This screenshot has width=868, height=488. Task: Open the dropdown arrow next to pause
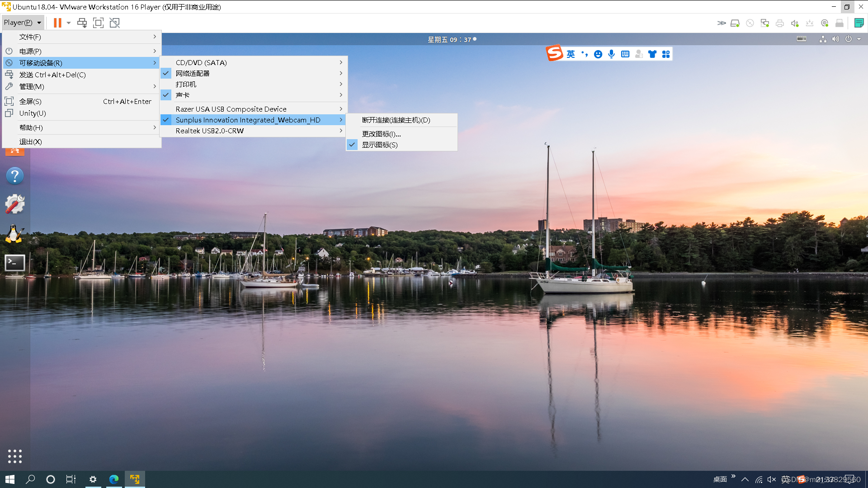pyautogui.click(x=69, y=23)
